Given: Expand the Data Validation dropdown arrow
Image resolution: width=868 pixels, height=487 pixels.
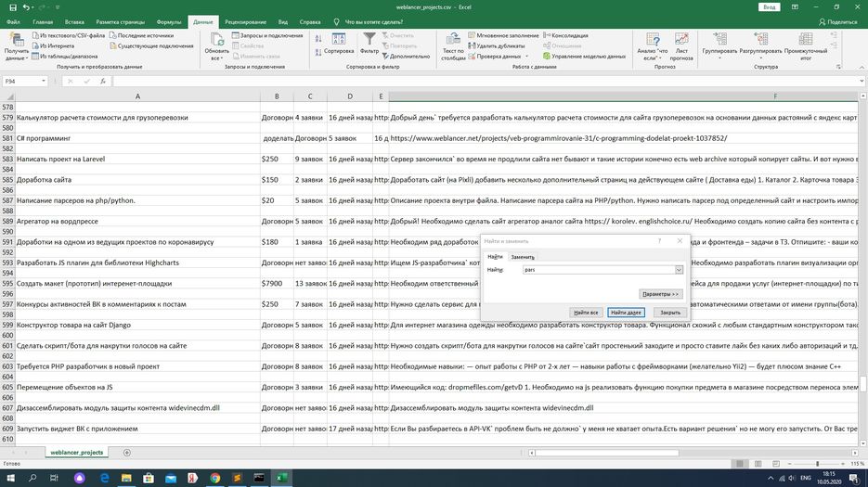Looking at the screenshot, I should (527, 56).
